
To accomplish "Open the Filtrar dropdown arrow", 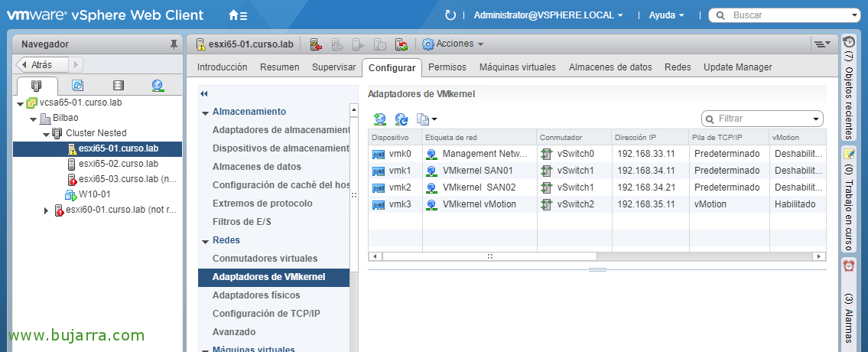I will [x=816, y=119].
